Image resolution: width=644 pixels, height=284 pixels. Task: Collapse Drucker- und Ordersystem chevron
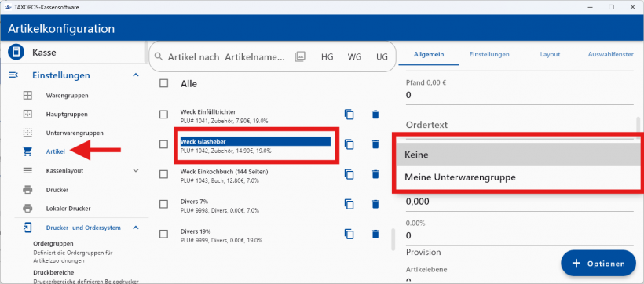(x=136, y=228)
